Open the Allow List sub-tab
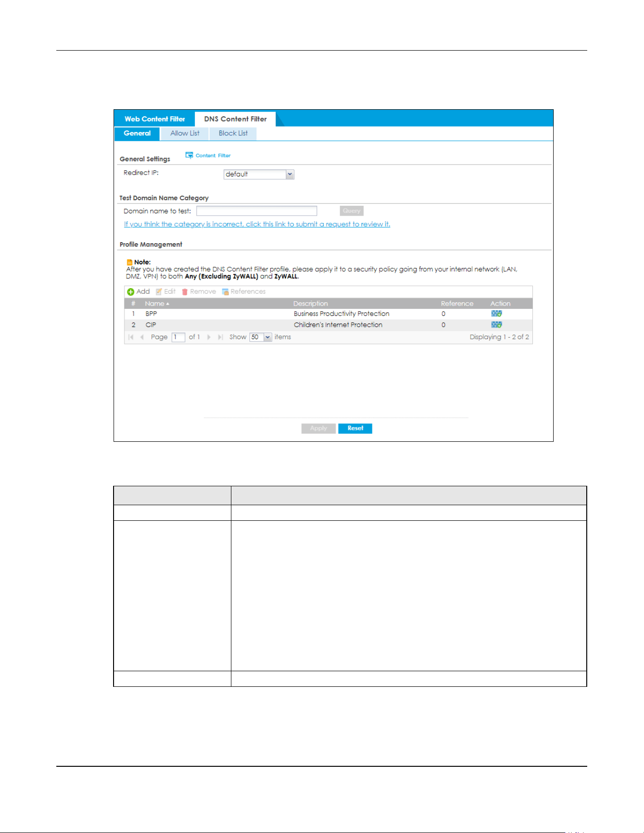The image size is (644, 833). coord(185,133)
